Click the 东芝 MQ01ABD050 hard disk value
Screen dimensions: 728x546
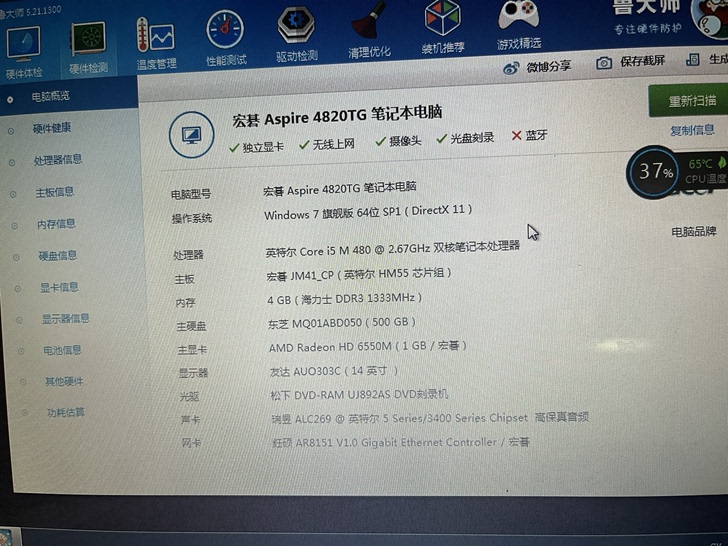pyautogui.click(x=342, y=323)
